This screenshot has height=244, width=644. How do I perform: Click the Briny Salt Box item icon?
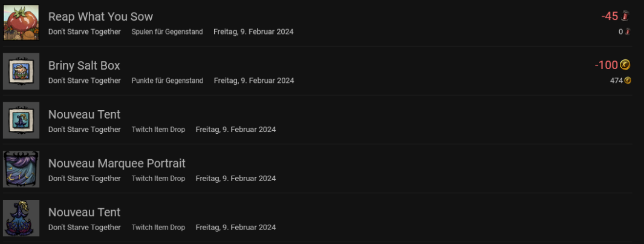click(x=21, y=71)
